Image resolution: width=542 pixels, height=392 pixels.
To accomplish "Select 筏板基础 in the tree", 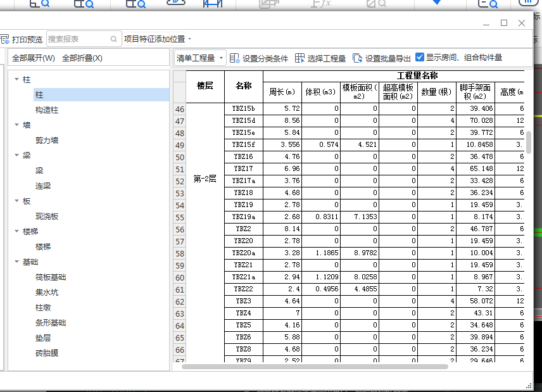I will point(51,277).
